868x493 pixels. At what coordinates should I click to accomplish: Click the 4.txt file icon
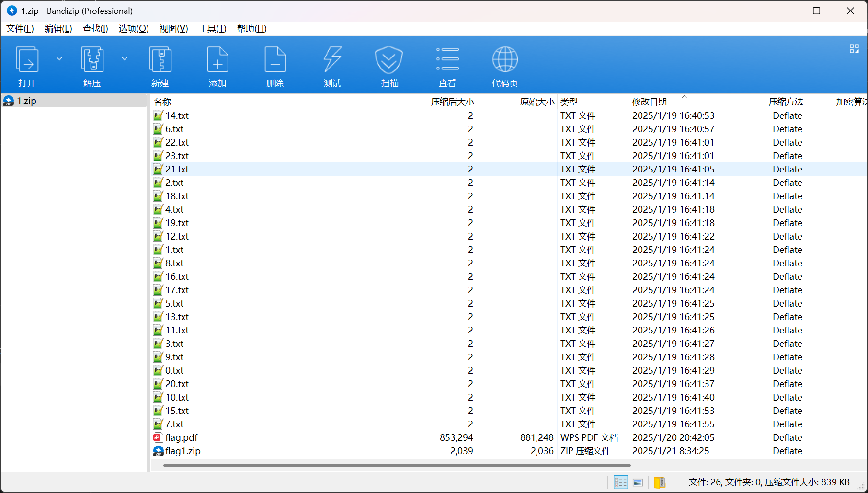[158, 209]
